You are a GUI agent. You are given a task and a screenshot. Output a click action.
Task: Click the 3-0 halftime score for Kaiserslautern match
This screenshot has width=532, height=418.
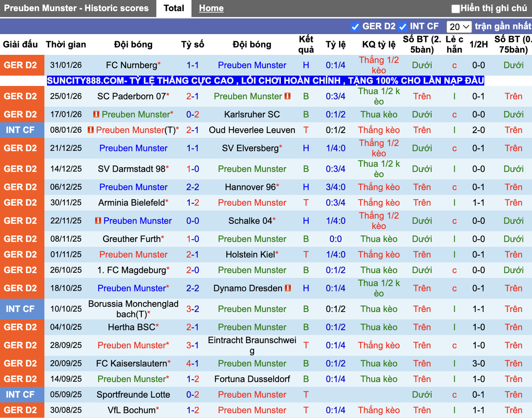click(x=479, y=364)
